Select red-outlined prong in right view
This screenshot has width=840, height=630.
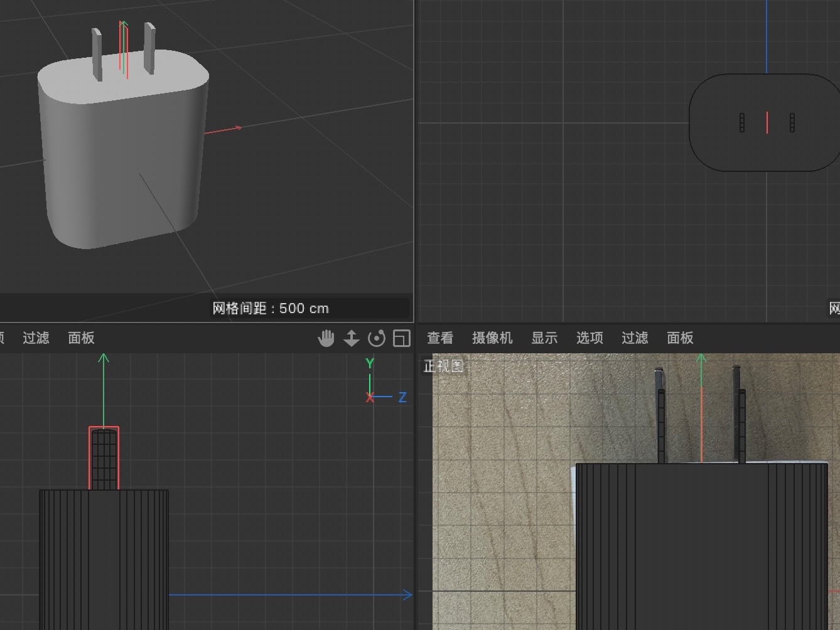pos(104,458)
